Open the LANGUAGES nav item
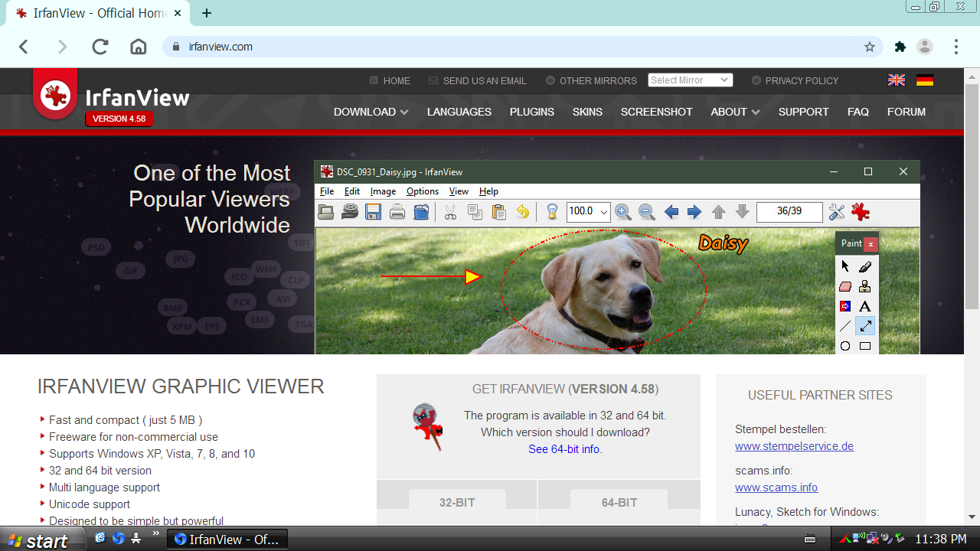Viewport: 980px width, 551px height. (x=459, y=112)
